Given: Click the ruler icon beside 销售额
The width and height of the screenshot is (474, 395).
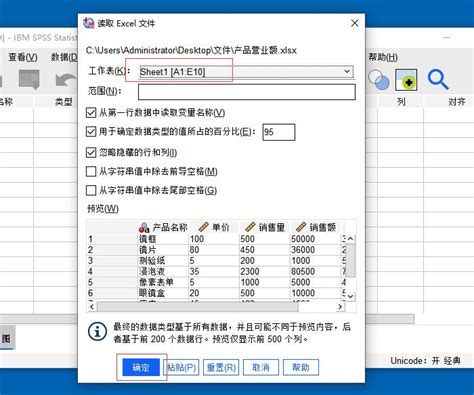Looking at the screenshot, I should (301, 227).
